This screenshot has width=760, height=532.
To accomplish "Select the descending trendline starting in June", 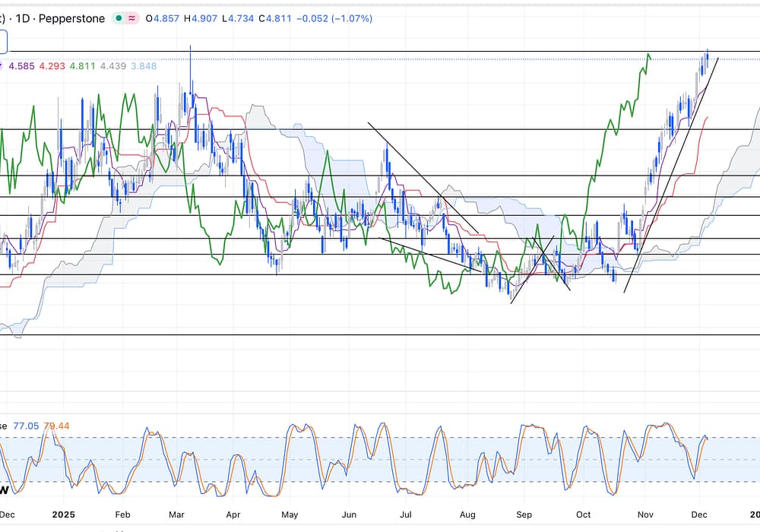I will pyautogui.click(x=422, y=177).
